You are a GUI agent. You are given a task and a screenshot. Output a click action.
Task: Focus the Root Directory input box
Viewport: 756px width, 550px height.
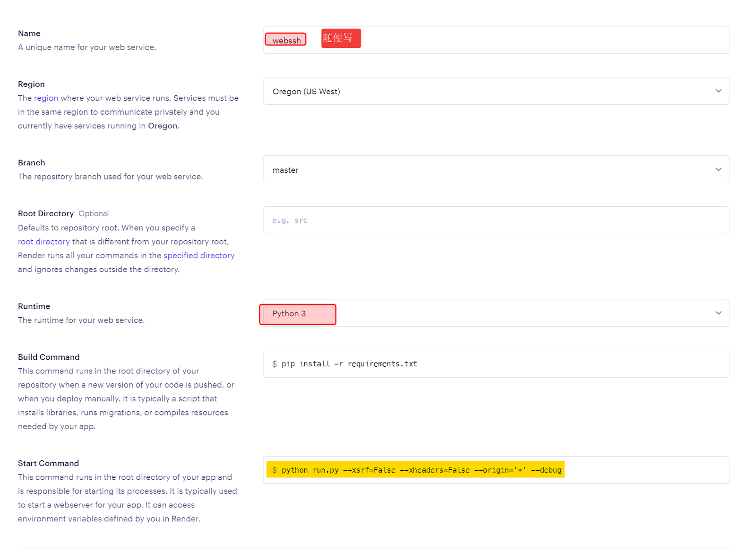tap(496, 220)
